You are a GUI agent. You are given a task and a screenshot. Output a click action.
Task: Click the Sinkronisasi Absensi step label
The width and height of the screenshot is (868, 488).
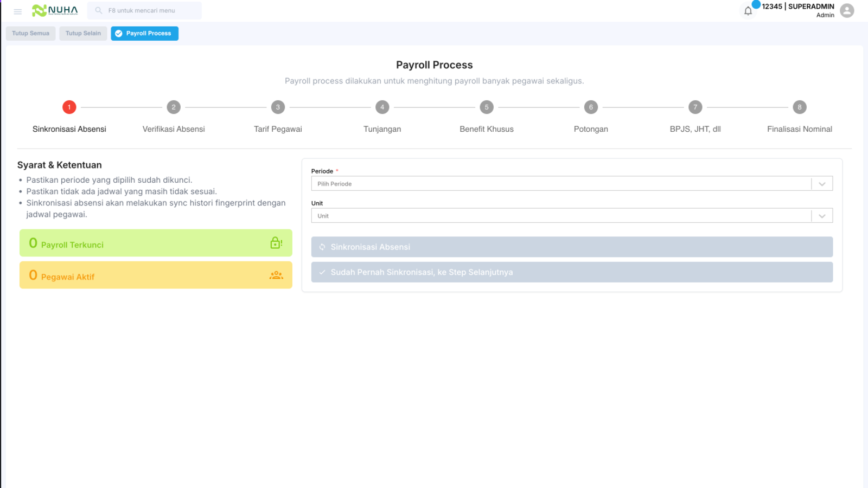(x=69, y=129)
